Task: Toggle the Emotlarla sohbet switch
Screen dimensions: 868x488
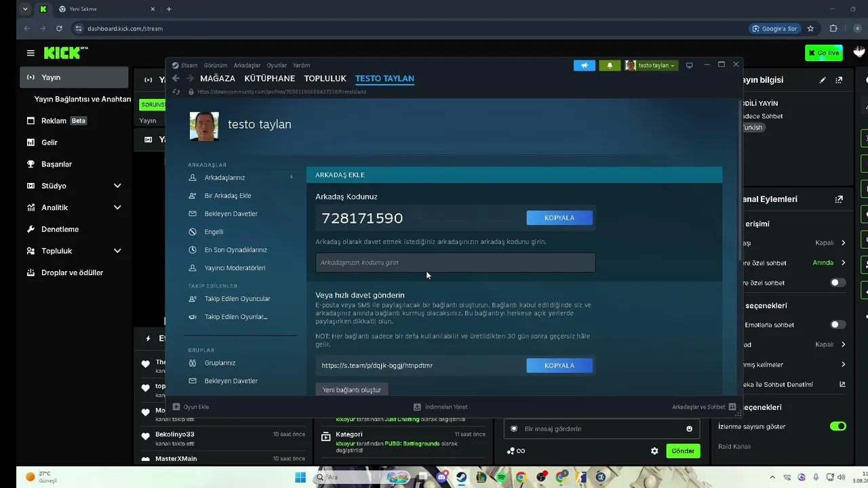Action: [x=838, y=325]
